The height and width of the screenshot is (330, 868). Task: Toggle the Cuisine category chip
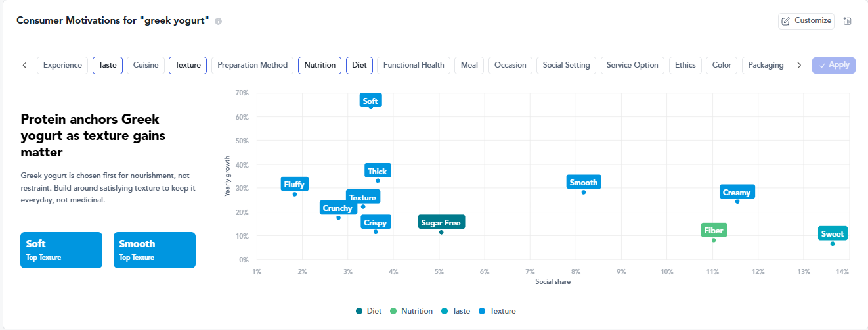point(146,65)
